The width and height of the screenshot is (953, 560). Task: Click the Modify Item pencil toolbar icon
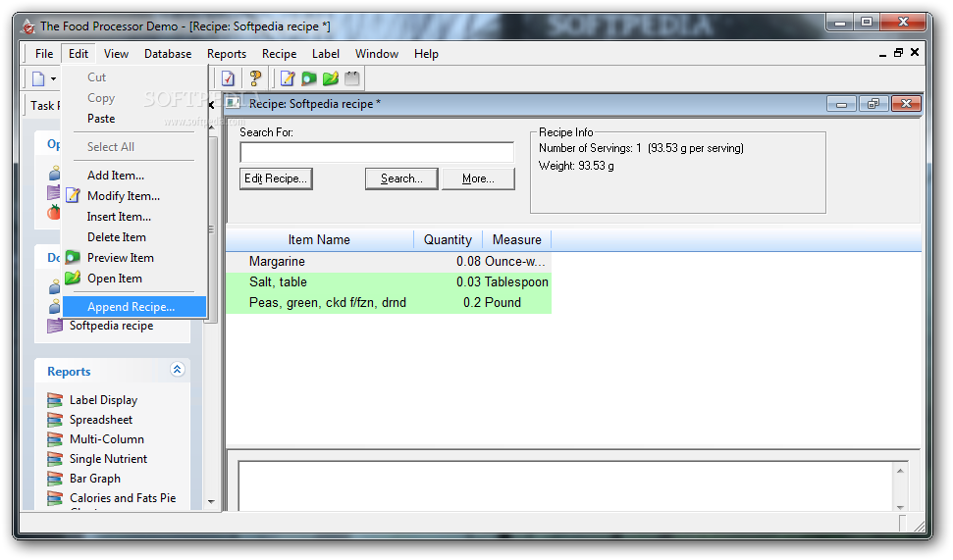pyautogui.click(x=287, y=78)
